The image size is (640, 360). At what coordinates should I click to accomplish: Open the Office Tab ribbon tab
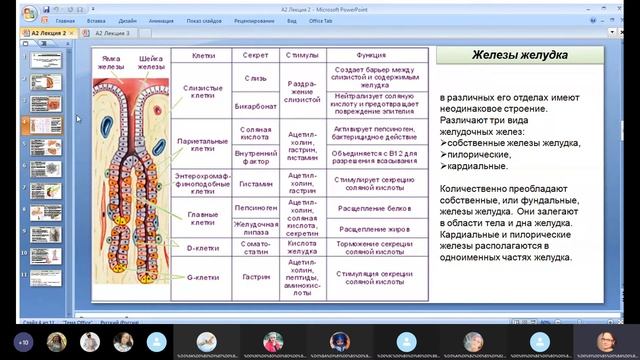click(320, 21)
